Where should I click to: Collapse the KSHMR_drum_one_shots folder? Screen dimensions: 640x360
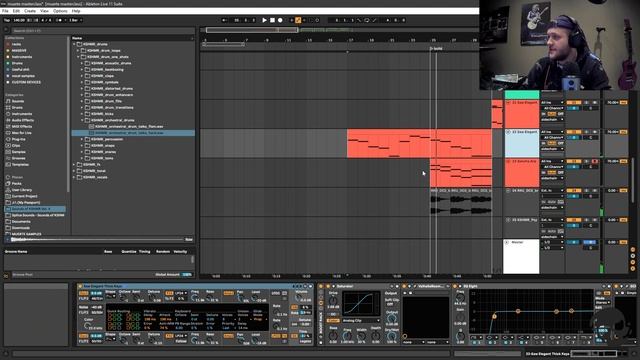(78, 57)
